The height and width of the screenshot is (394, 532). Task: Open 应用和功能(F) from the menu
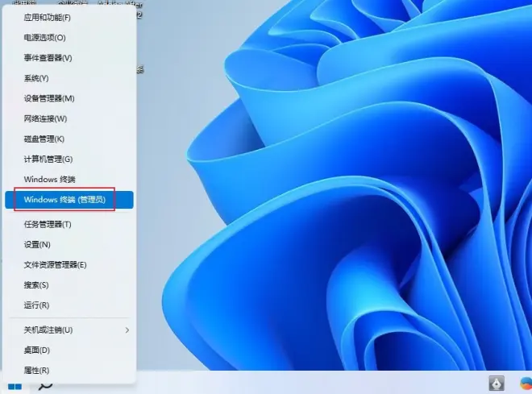coord(69,17)
